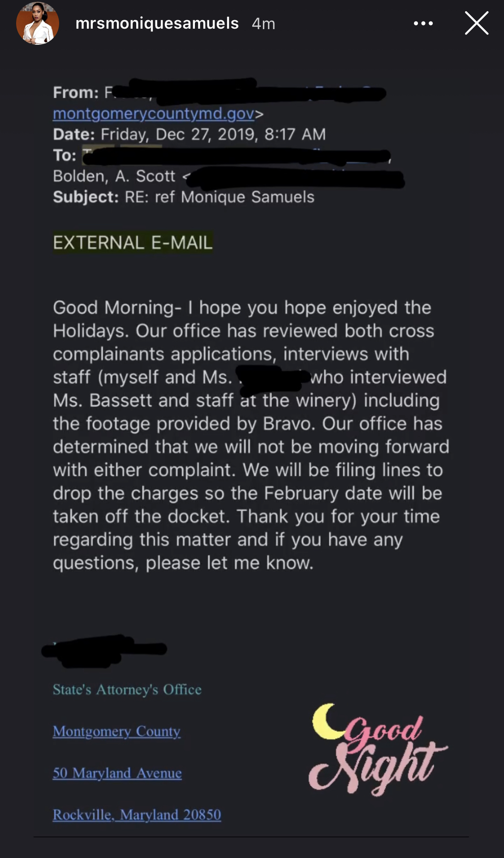Tap the Bolden, A. Scott recipient name

(114, 176)
